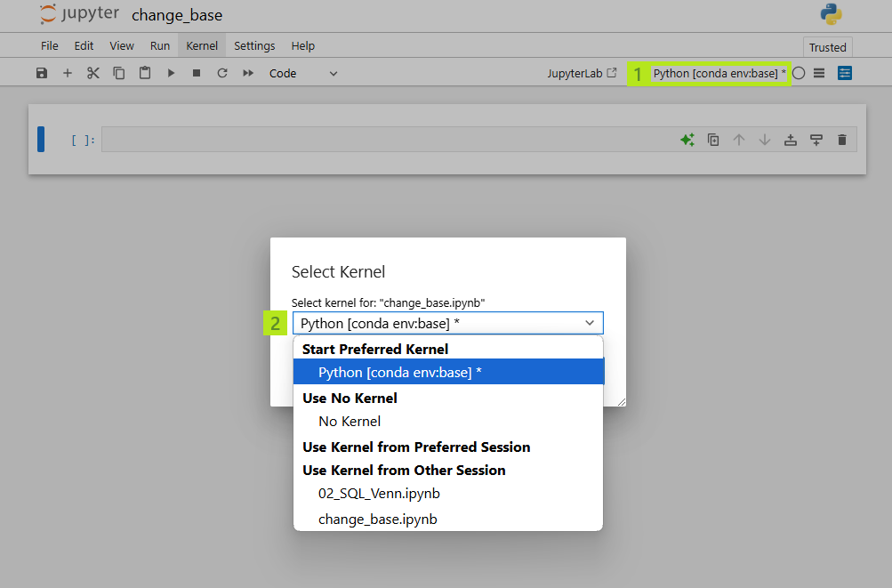Move the cell down with the arrow icon
This screenshot has height=588, width=892.
[765, 140]
